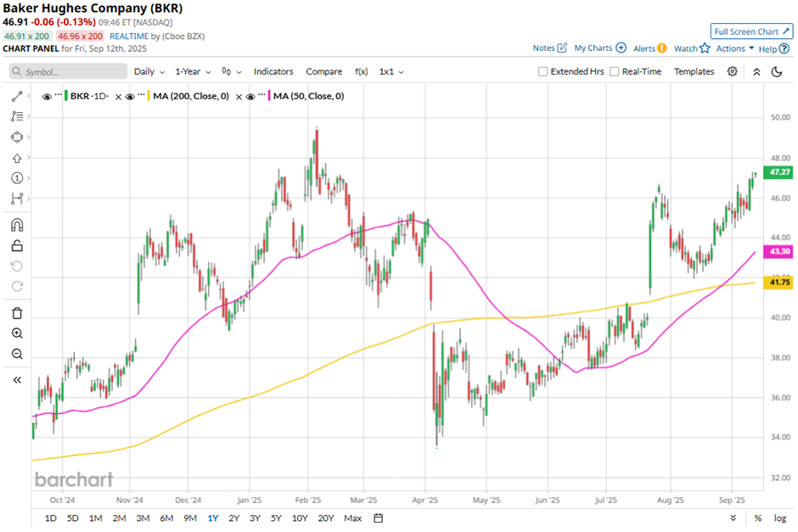
Task: Switch to dark mode with moon icon
Action: coord(777,72)
